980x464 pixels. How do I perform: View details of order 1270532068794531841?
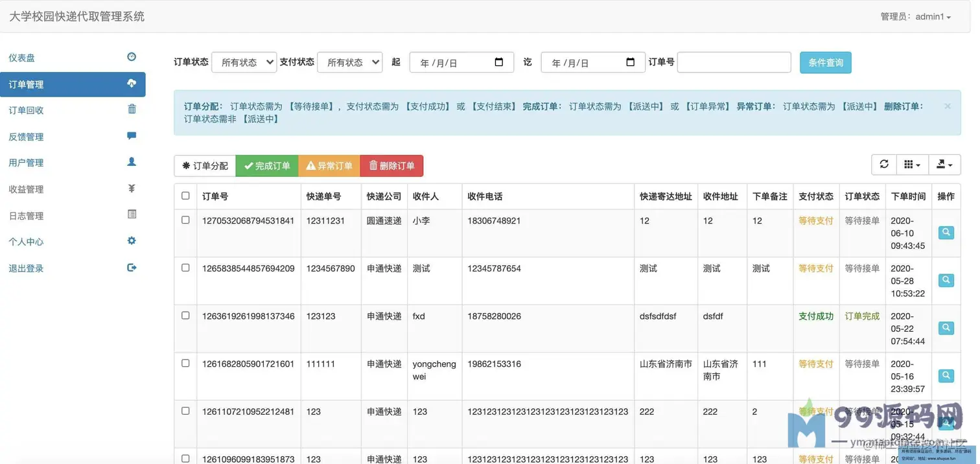click(x=946, y=233)
